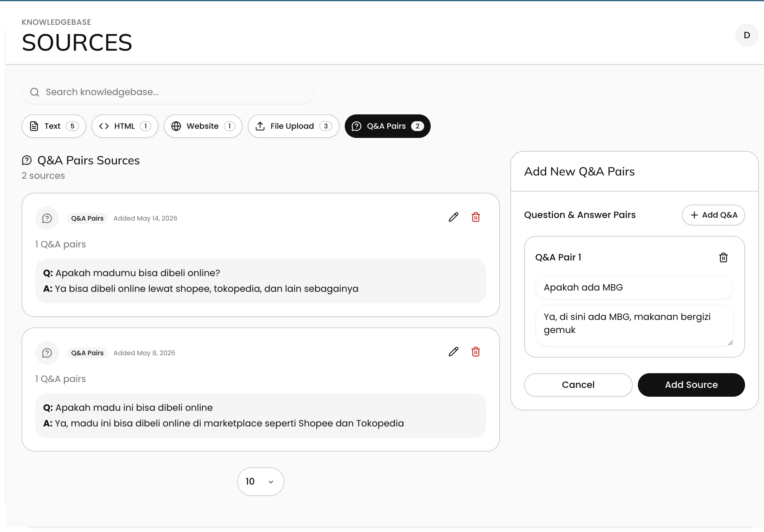Viewport: 764px width, 532px height.
Task: Select the Q&A Pairs tab
Action: [x=387, y=126]
